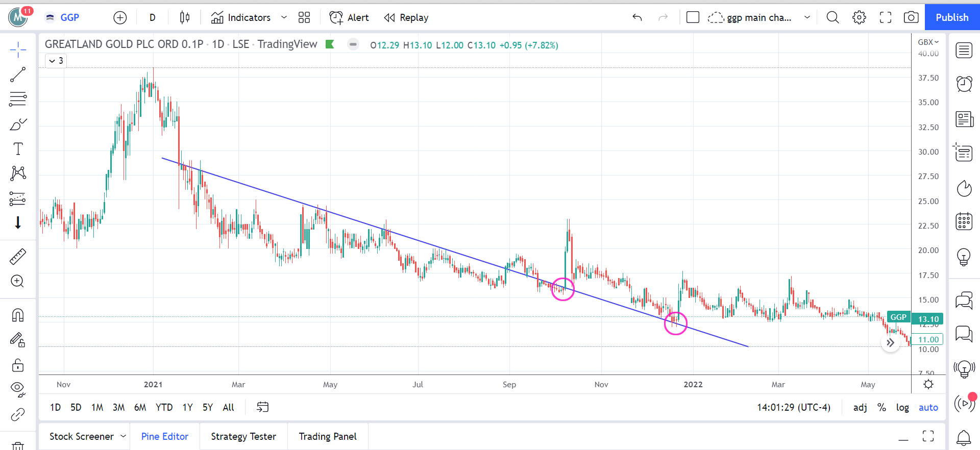Redo the last chart action
Image resolution: width=980 pixels, height=450 pixels.
pos(663,18)
